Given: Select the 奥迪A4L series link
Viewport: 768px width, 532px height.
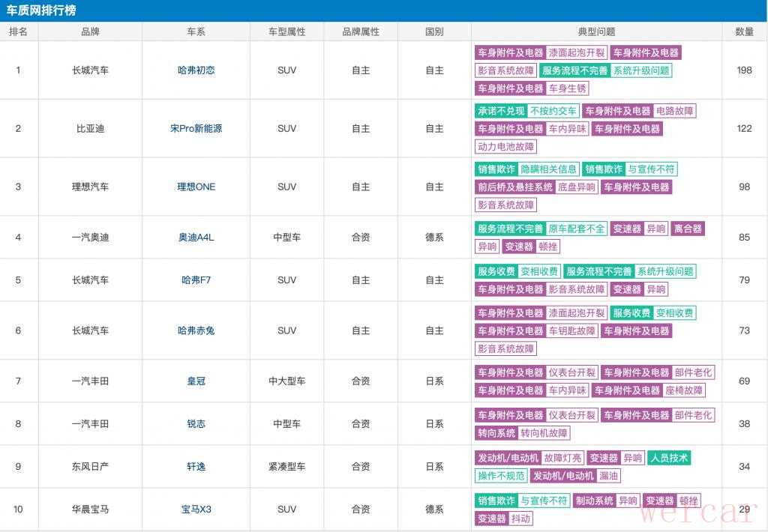Looking at the screenshot, I should click(x=196, y=238).
